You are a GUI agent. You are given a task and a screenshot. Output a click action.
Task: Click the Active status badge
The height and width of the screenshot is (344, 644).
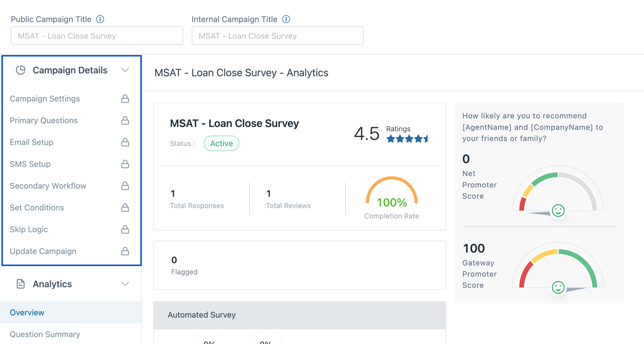222,143
